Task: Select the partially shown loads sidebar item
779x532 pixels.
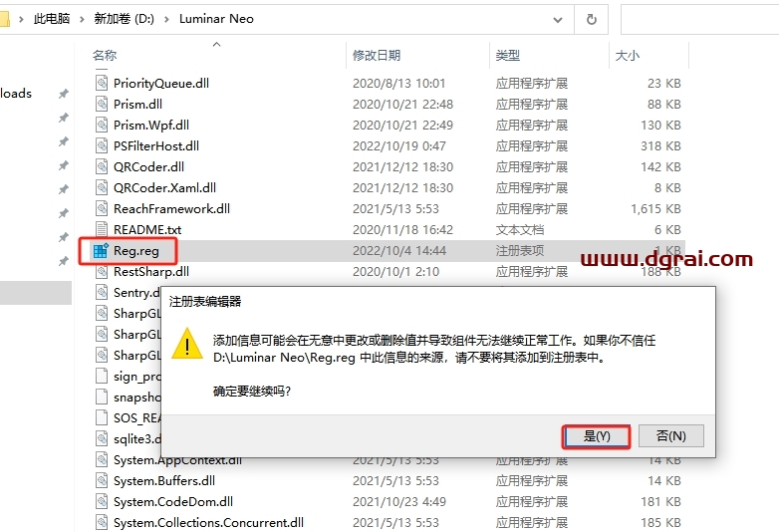Action: click(16, 94)
